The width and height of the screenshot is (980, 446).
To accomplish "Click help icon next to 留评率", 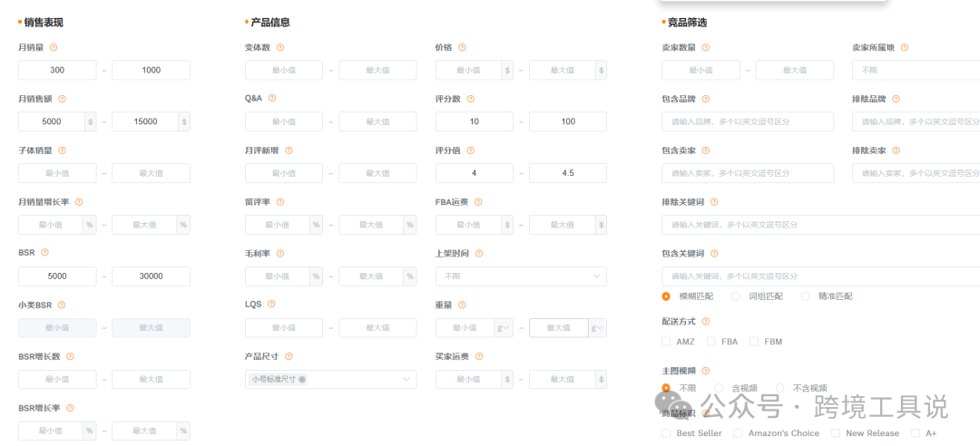I will 280,202.
